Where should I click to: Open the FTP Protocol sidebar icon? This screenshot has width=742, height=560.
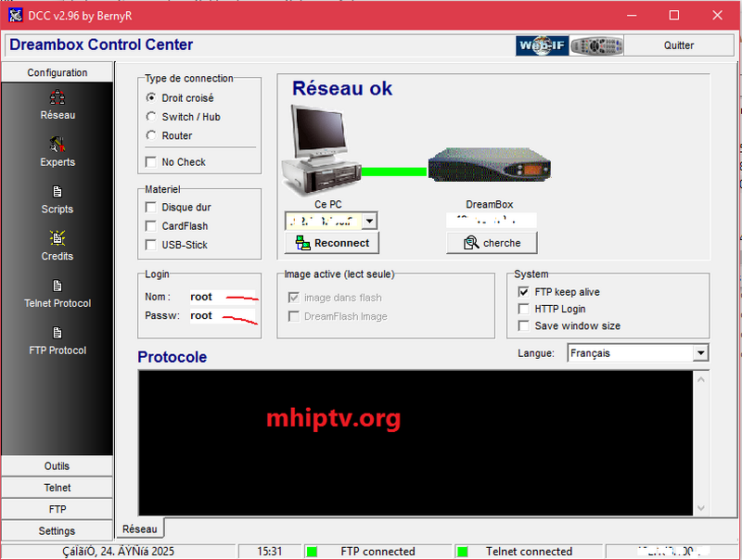point(58,333)
